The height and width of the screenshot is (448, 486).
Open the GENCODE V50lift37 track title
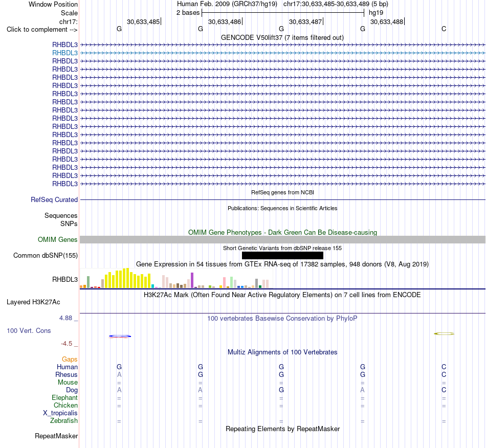(x=282, y=37)
